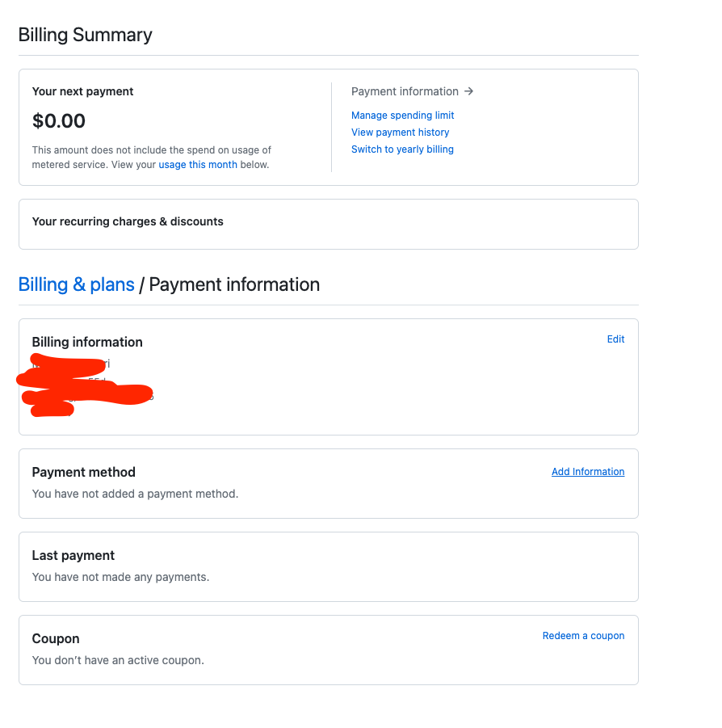
Task: View "usage this month" details
Action: click(x=198, y=164)
